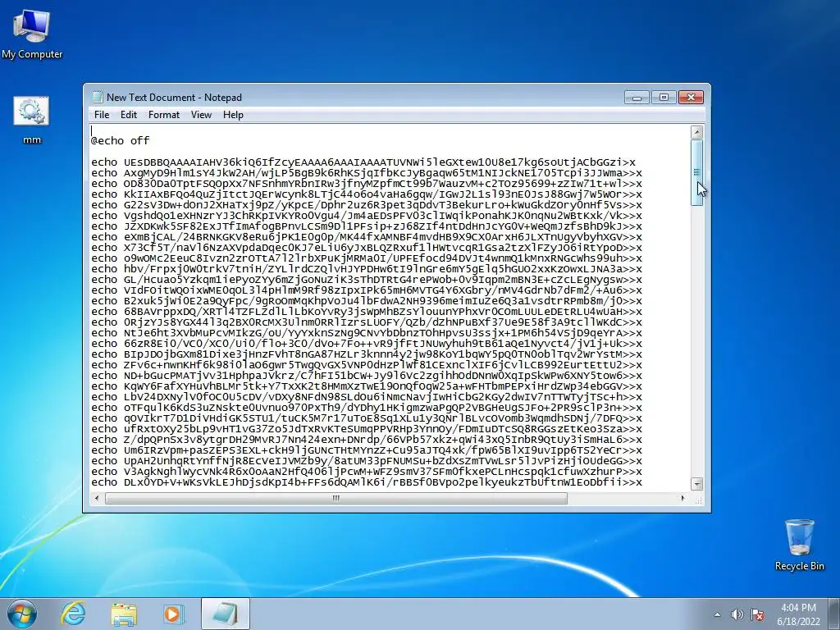Click the line starting 'echo KkIIAxBFQo4'

point(367,194)
